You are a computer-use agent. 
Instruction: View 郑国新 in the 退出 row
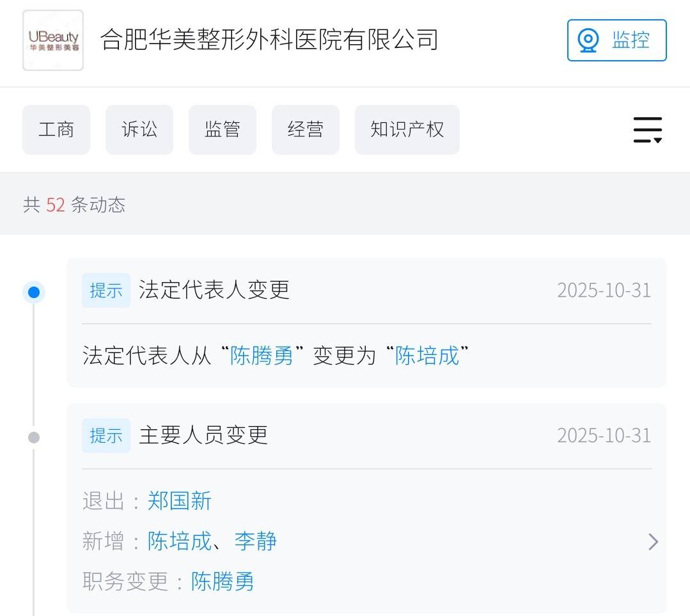180,501
